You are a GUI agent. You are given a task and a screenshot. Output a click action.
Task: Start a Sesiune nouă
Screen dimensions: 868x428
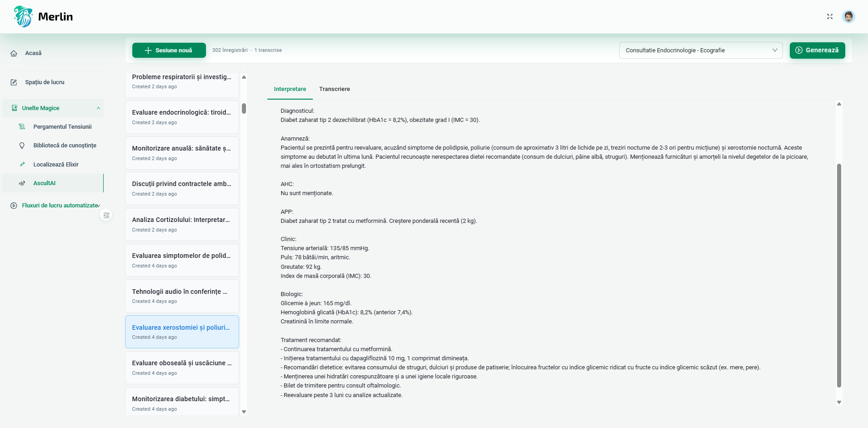click(x=168, y=50)
